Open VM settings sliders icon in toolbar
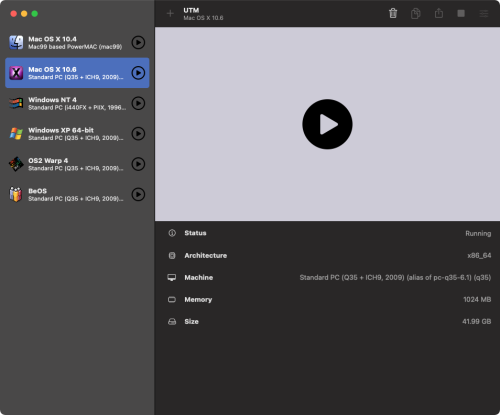 (x=484, y=14)
